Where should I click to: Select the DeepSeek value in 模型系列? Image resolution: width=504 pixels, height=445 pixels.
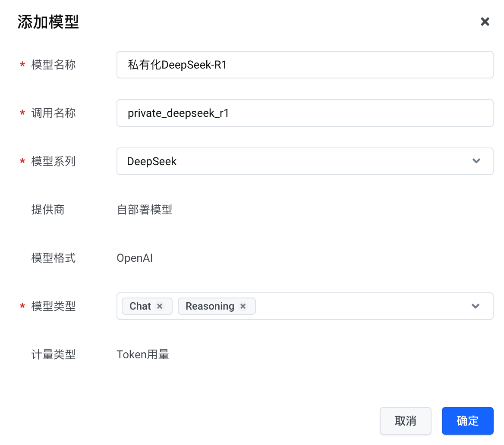click(x=152, y=161)
